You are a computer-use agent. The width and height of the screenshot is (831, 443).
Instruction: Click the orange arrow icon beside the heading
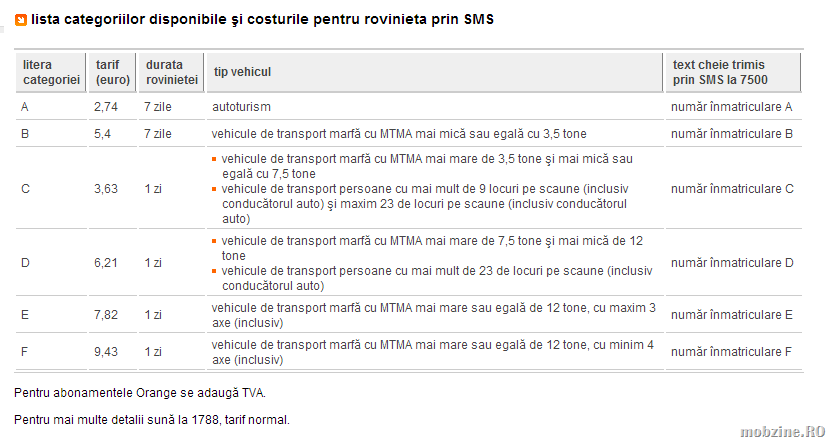click(x=21, y=20)
